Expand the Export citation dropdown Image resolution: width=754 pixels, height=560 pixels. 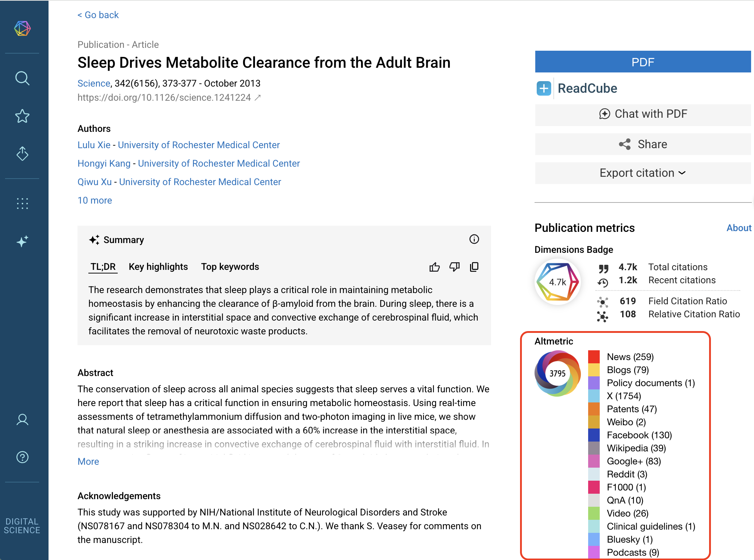tap(643, 173)
